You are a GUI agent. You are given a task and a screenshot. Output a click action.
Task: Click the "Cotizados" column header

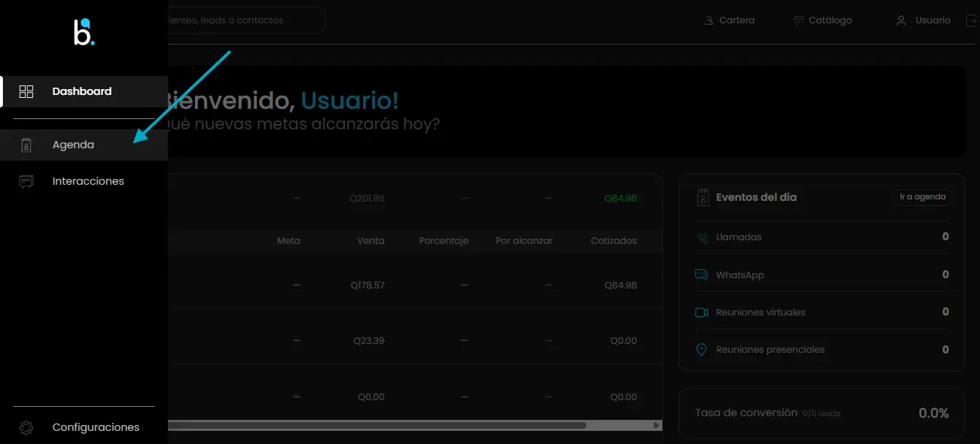[614, 241]
